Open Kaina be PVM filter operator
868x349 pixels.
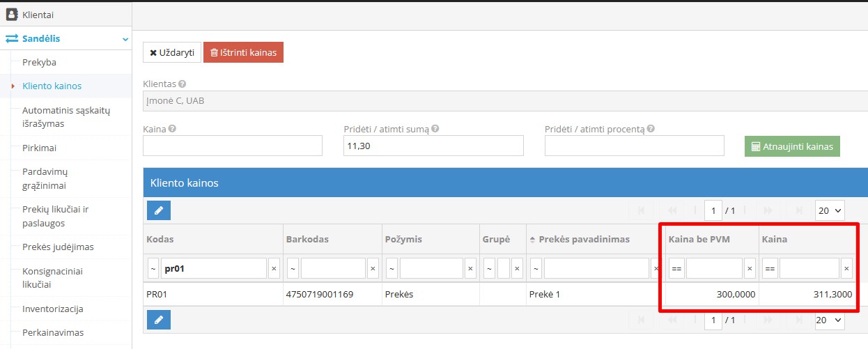point(676,268)
